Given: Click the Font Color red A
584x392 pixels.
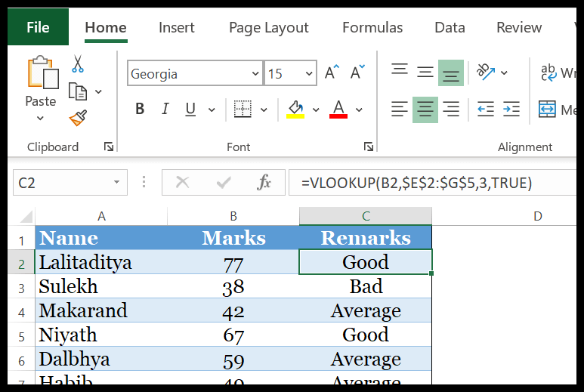Looking at the screenshot, I should (338, 110).
